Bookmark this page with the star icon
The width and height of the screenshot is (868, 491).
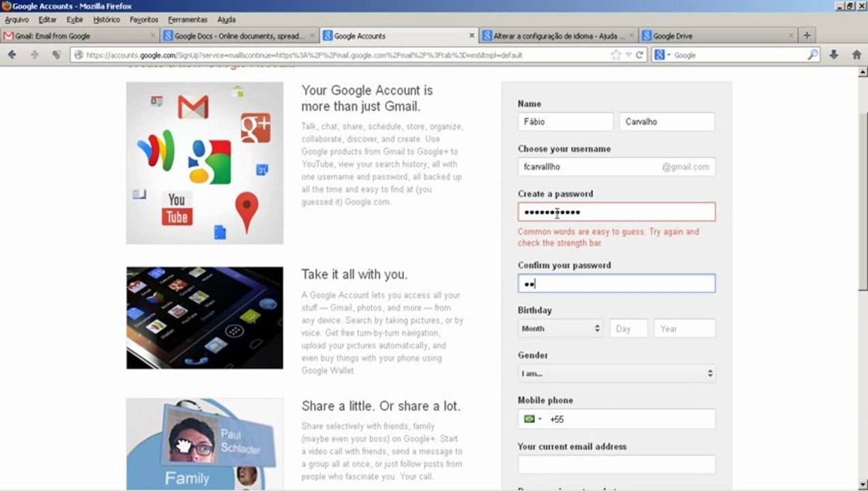click(616, 55)
